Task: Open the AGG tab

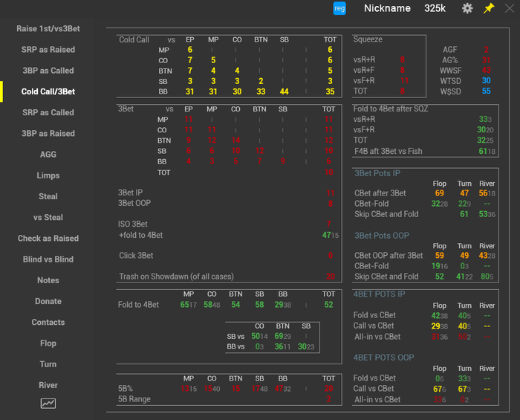Action: click(48, 155)
